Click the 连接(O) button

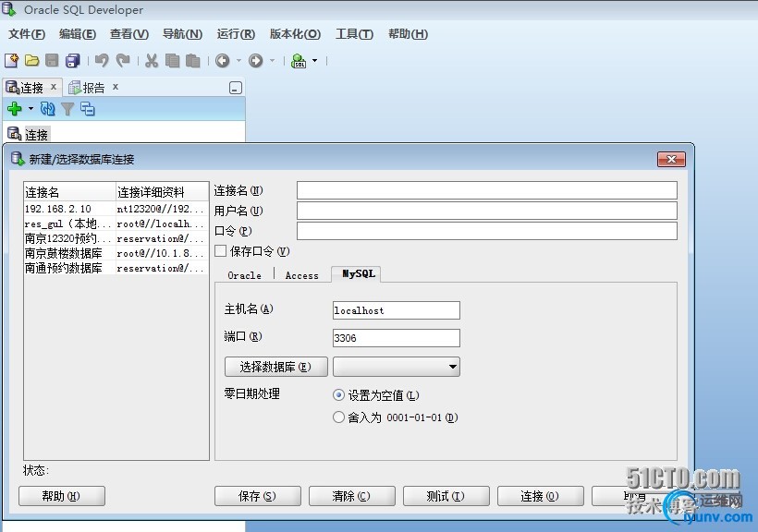point(541,496)
